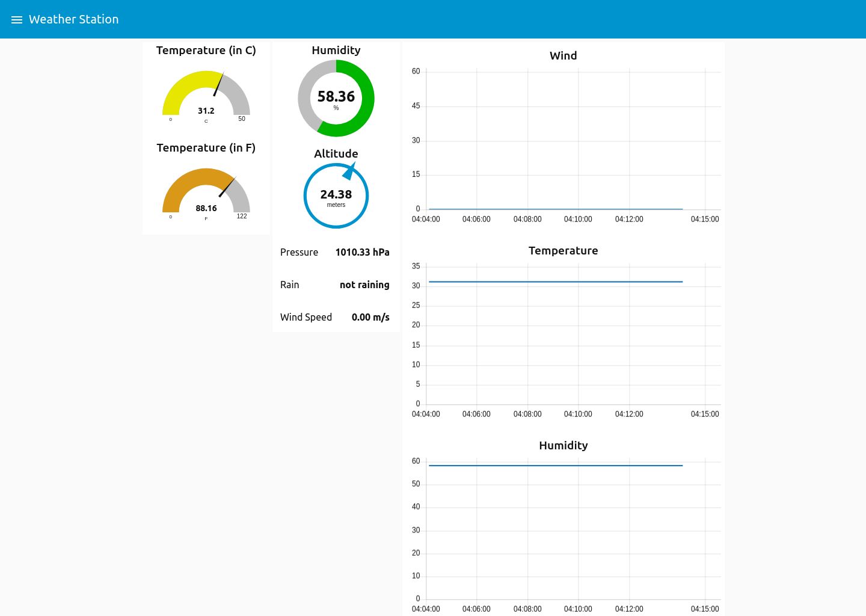Click the Humidity chart title
This screenshot has width=866, height=616.
point(564,445)
